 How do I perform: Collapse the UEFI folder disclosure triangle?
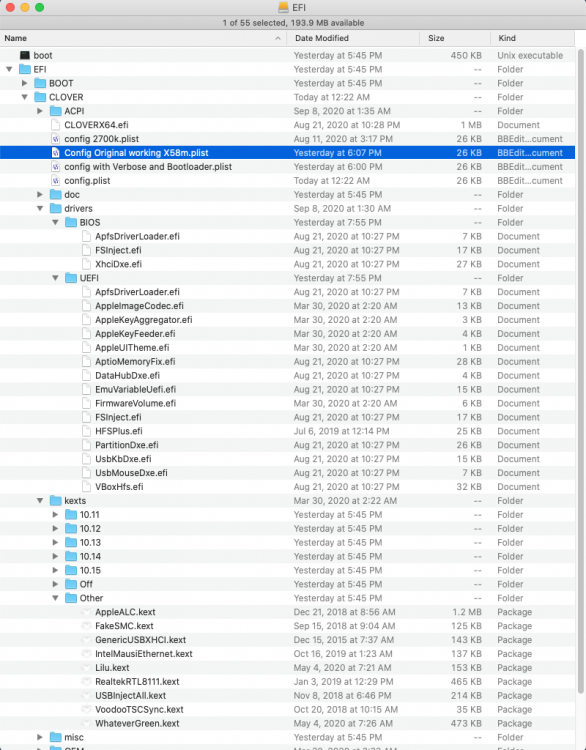(55, 278)
